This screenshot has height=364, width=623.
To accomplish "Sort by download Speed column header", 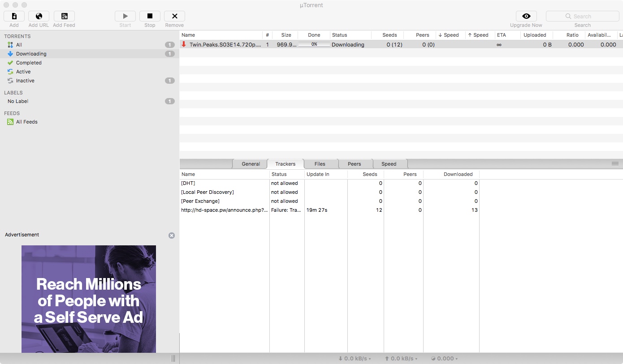I will pos(450,35).
